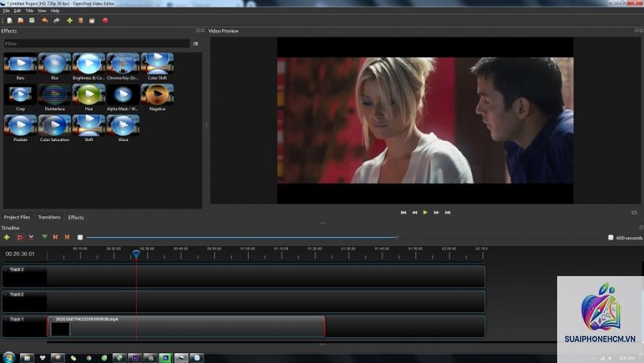This screenshot has height=363, width=644.
Task: Add a marker with the green triangle icon
Action: click(44, 237)
